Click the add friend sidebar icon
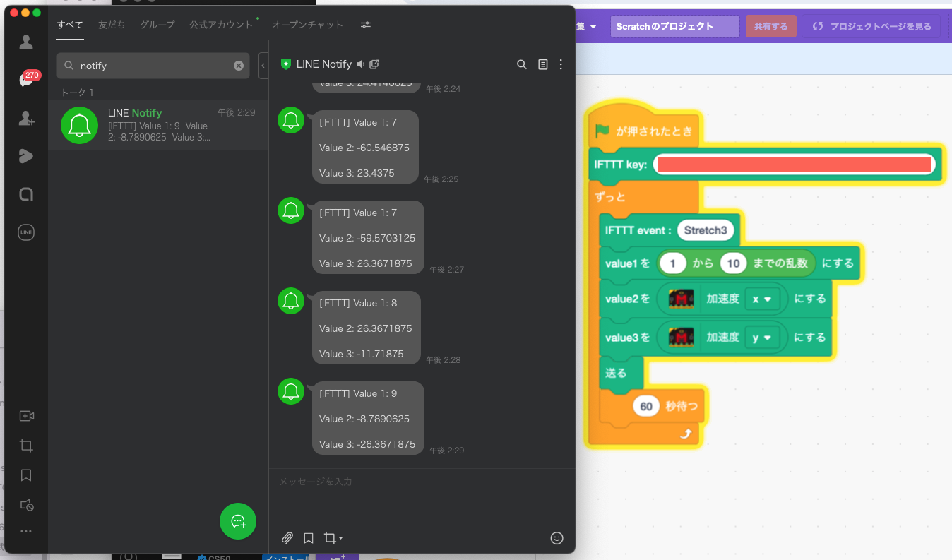 (26, 119)
